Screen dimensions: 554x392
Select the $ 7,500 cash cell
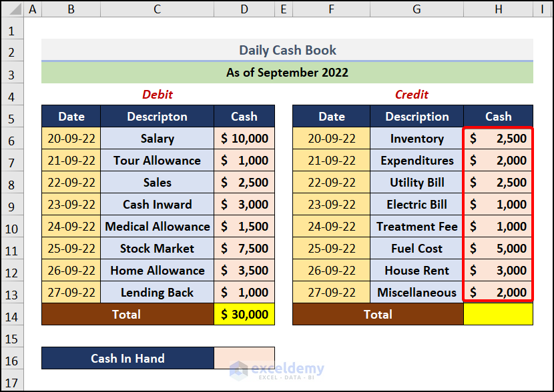click(244, 249)
